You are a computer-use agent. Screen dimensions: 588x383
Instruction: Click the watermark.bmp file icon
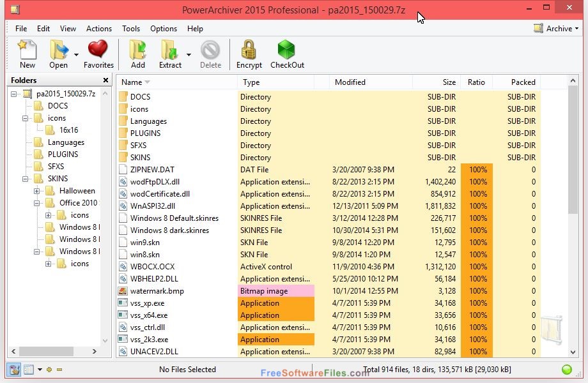122,291
